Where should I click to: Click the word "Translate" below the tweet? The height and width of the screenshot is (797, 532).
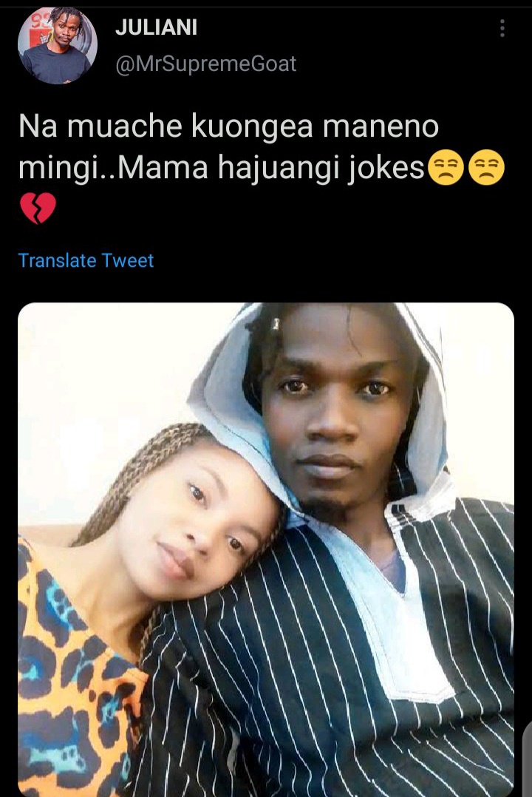(58, 260)
